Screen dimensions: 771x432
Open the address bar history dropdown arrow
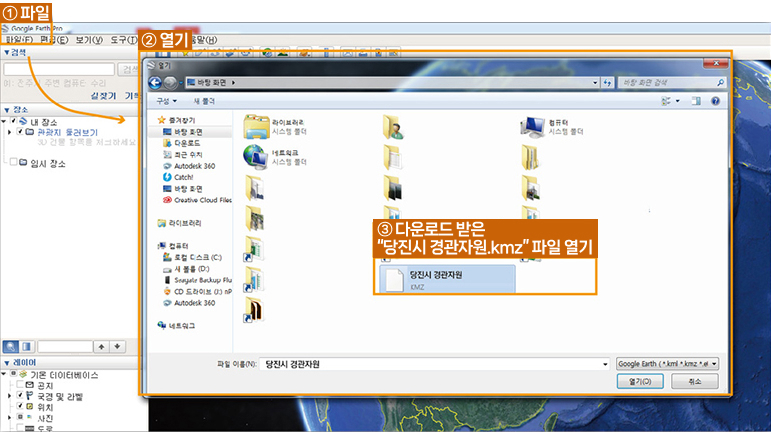(x=595, y=83)
